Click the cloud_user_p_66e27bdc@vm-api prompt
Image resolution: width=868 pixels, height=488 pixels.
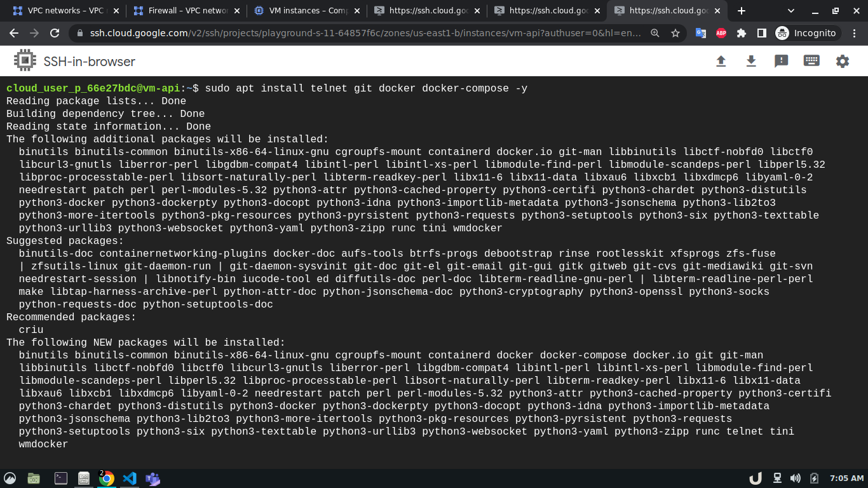pos(93,88)
